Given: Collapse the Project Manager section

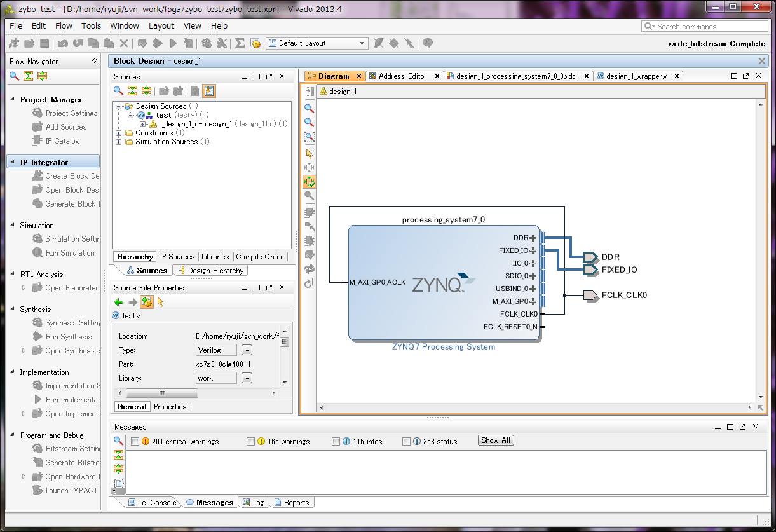Looking at the screenshot, I should [13, 99].
